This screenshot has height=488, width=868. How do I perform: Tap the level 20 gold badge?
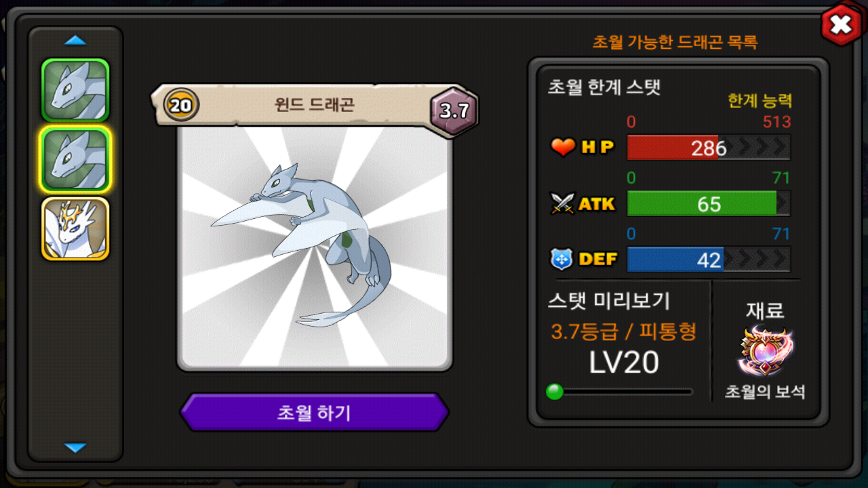[181, 106]
